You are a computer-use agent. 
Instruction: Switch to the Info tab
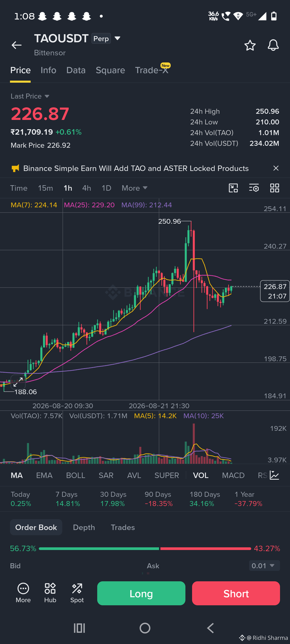48,70
